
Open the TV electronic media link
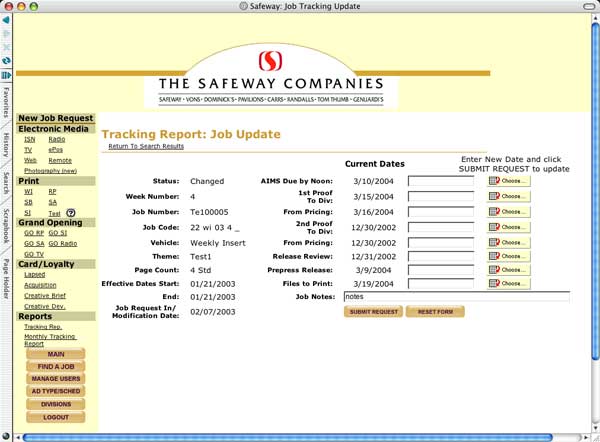[x=28, y=150]
